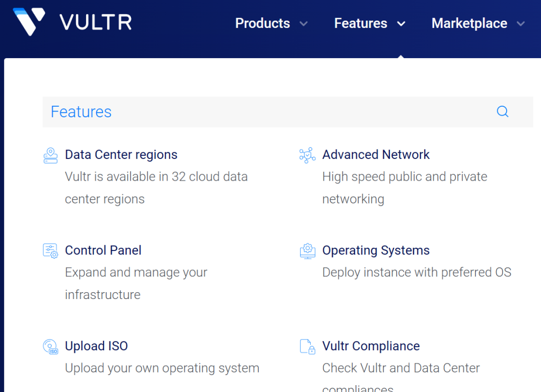Screen dimensions: 541x392
Task: Click the Data Center regions icon
Action: 50,155
